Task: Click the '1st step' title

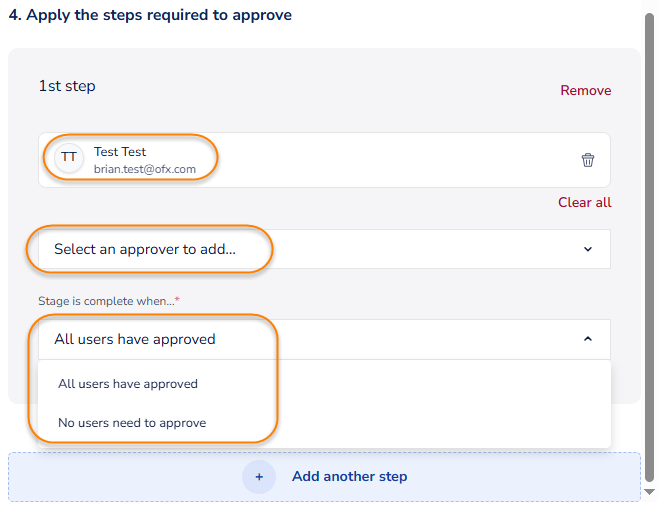Action: pos(67,86)
